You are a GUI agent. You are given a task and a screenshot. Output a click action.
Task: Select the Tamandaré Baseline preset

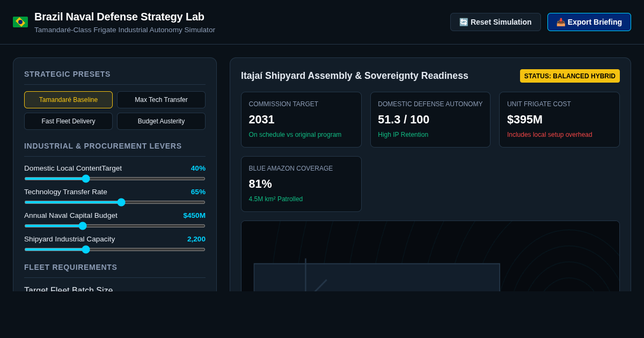point(68,100)
